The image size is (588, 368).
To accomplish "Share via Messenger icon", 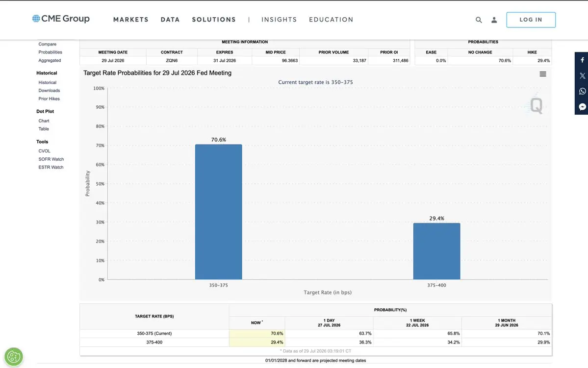I will pos(582,107).
